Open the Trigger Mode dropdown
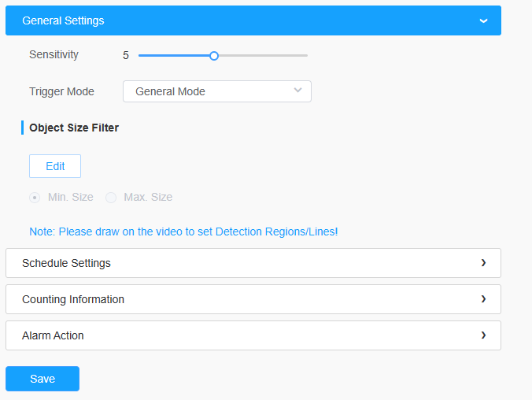Image resolution: width=532 pixels, height=400 pixels. [x=217, y=91]
